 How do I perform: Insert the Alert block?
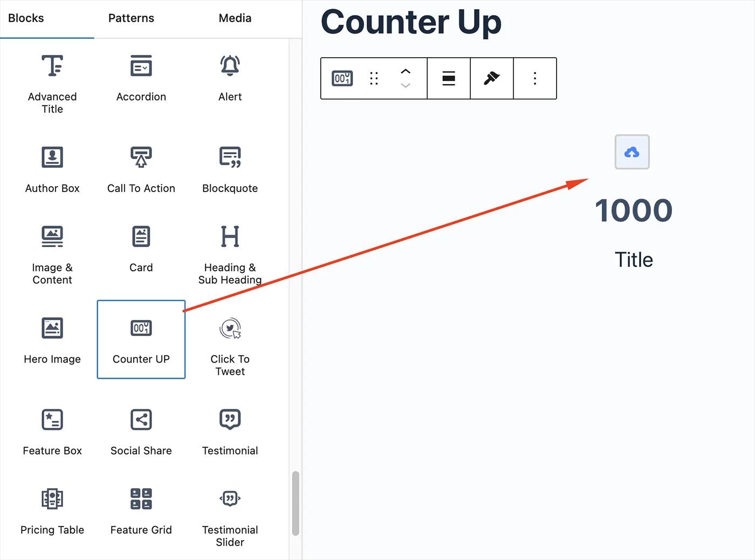[x=230, y=78]
